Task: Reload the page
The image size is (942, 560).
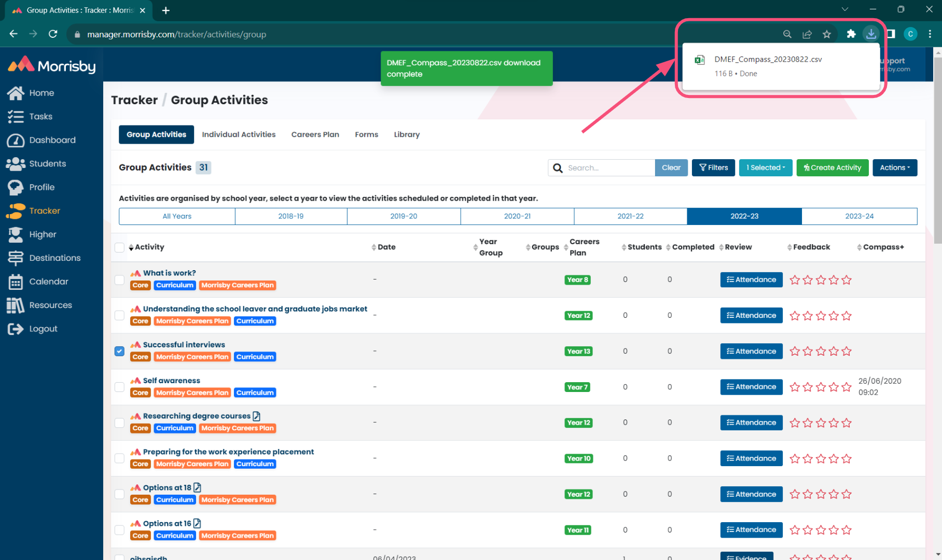Action: (x=53, y=34)
